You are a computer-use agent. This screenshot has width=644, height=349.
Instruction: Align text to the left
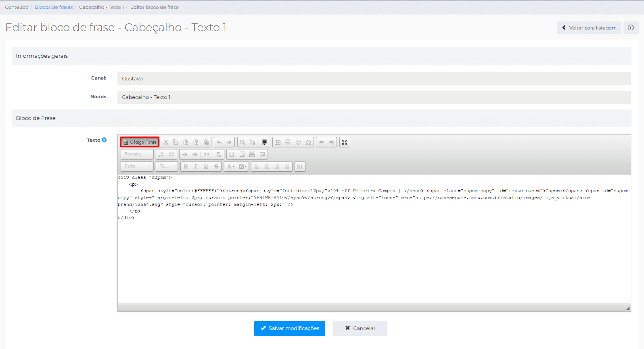tap(256, 166)
